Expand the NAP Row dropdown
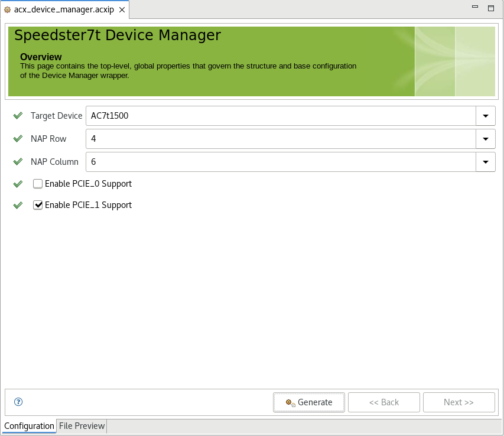 click(x=485, y=139)
